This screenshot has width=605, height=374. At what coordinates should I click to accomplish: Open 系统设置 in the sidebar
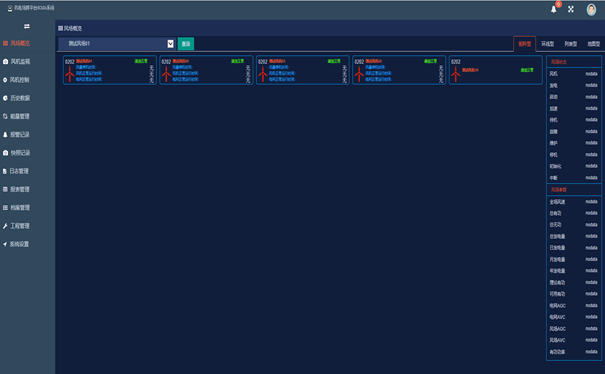click(19, 244)
